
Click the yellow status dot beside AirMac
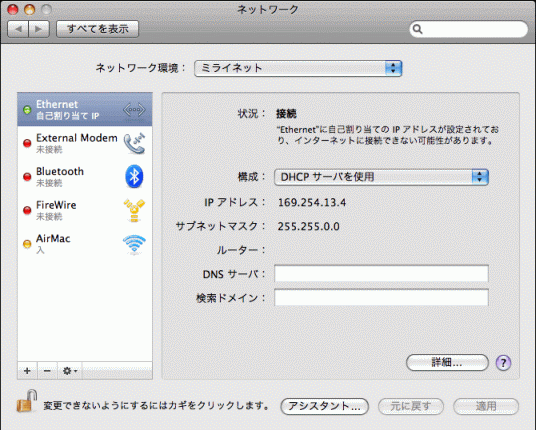click(27, 244)
